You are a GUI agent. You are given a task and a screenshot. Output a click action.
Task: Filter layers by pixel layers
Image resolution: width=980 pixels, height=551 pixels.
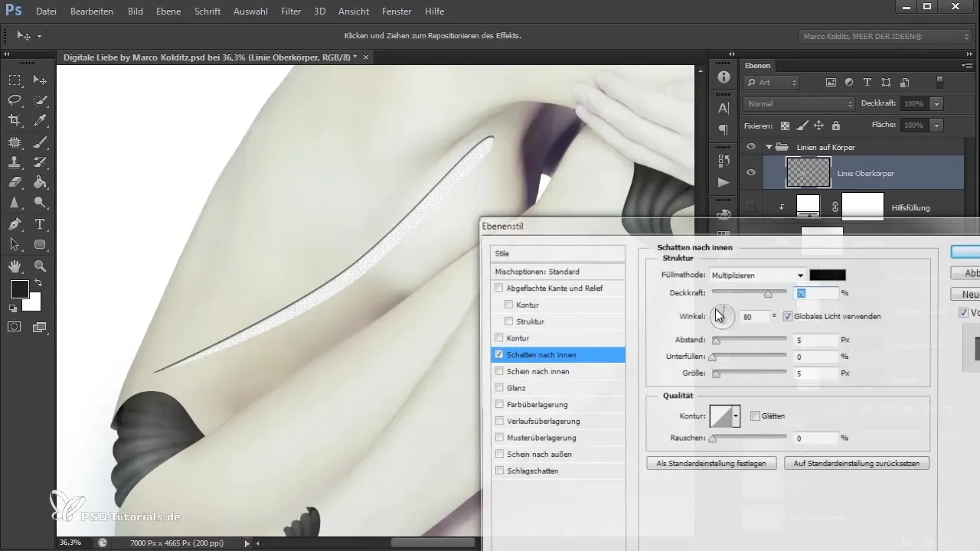pos(831,82)
